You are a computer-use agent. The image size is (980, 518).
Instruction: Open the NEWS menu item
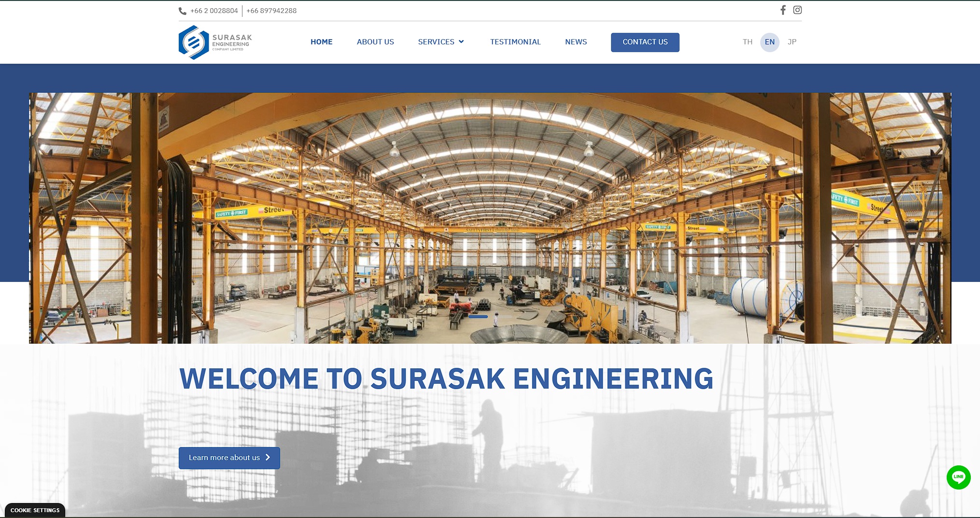[x=576, y=42]
